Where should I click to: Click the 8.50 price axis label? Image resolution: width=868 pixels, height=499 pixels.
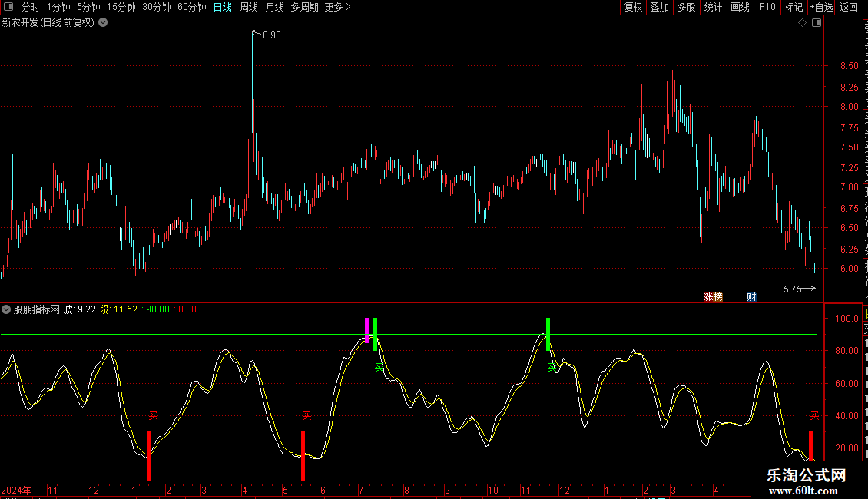tap(849, 66)
